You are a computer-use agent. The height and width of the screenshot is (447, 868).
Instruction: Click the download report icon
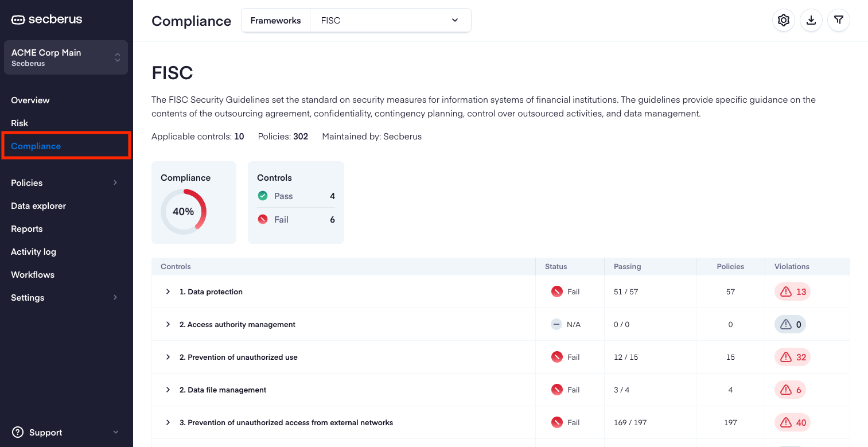(x=811, y=21)
